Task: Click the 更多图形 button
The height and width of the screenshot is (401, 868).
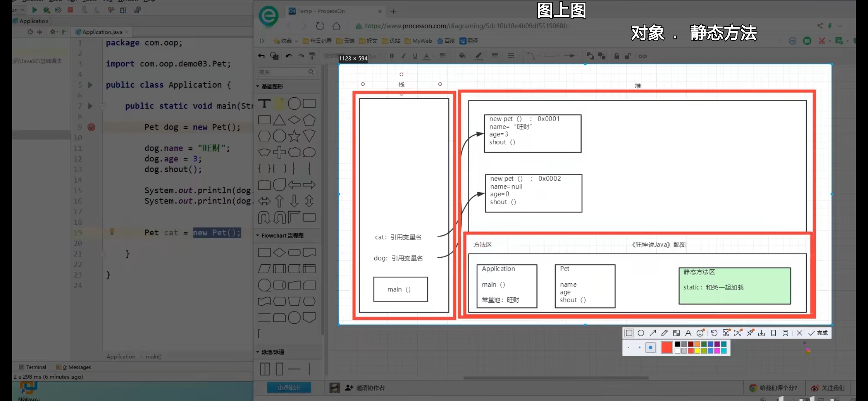Action: point(289,387)
